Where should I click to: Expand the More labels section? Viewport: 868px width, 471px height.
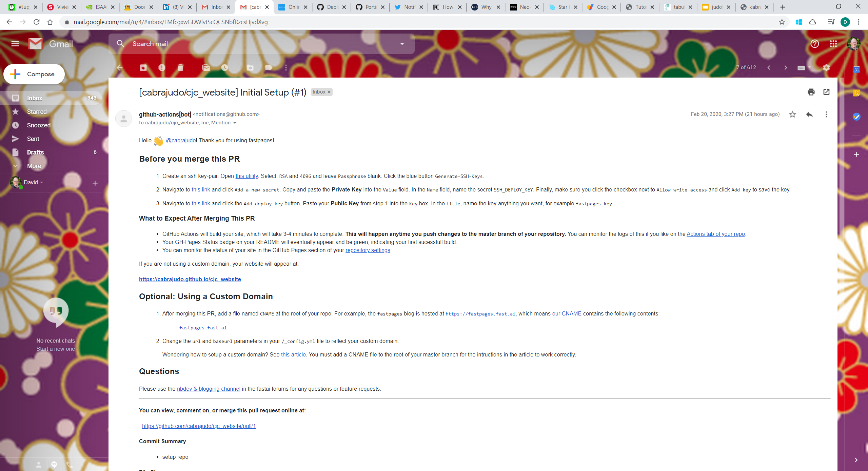pos(34,166)
